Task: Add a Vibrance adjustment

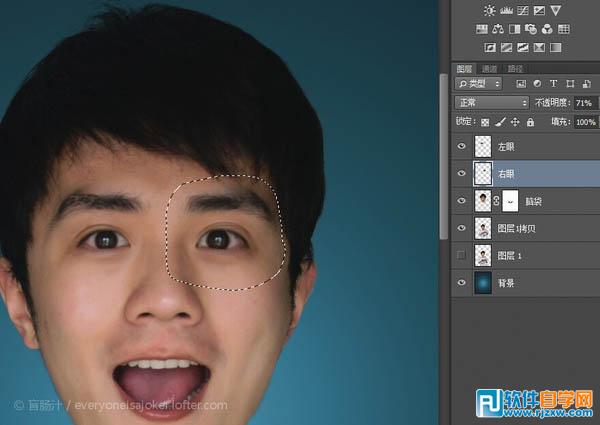Action: tap(556, 11)
